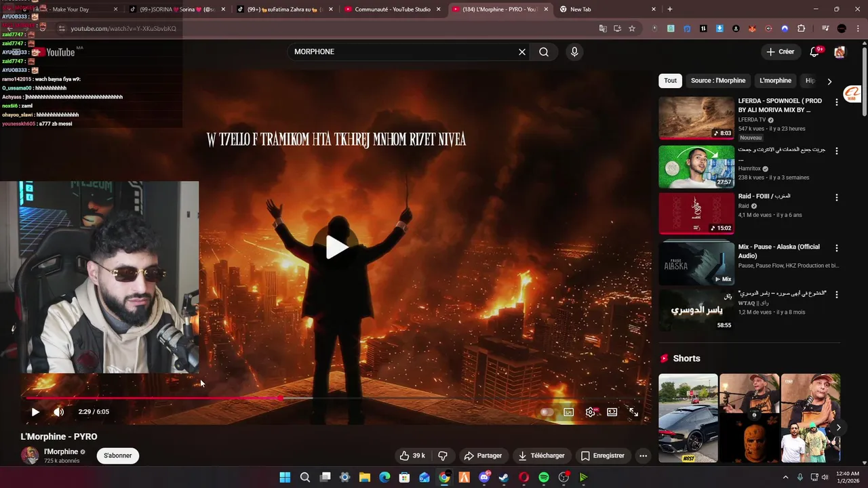Click the Télécharger download button
Viewport: 868px width, 488px height.
(541, 455)
